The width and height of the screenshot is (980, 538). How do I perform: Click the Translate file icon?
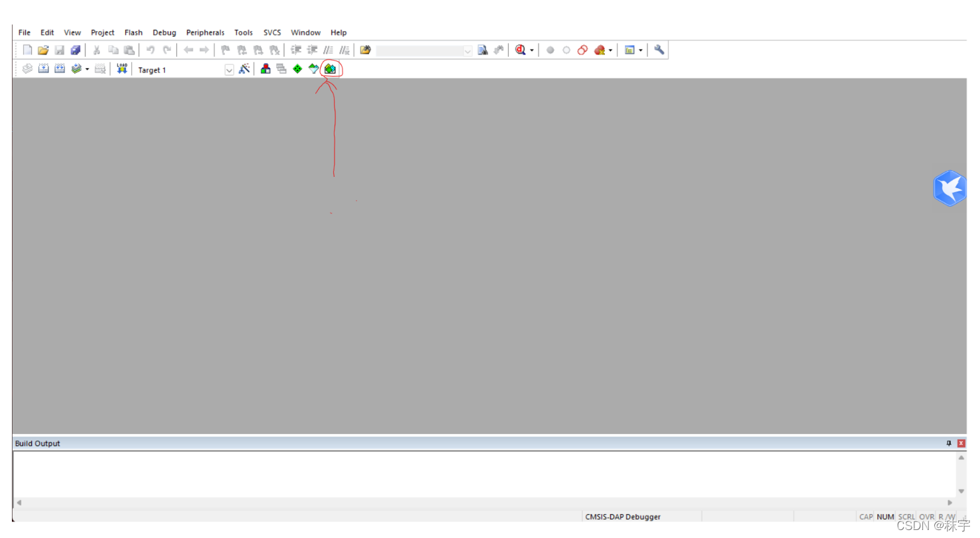point(27,69)
